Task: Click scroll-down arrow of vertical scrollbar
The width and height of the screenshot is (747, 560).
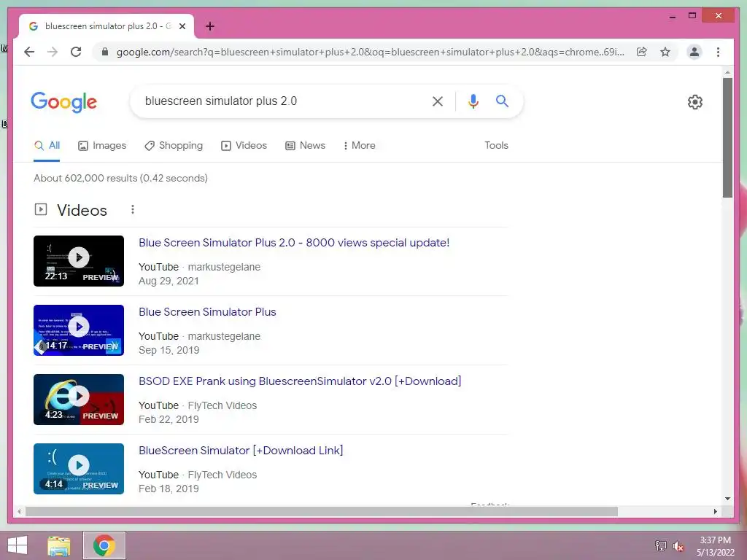Action: click(727, 499)
